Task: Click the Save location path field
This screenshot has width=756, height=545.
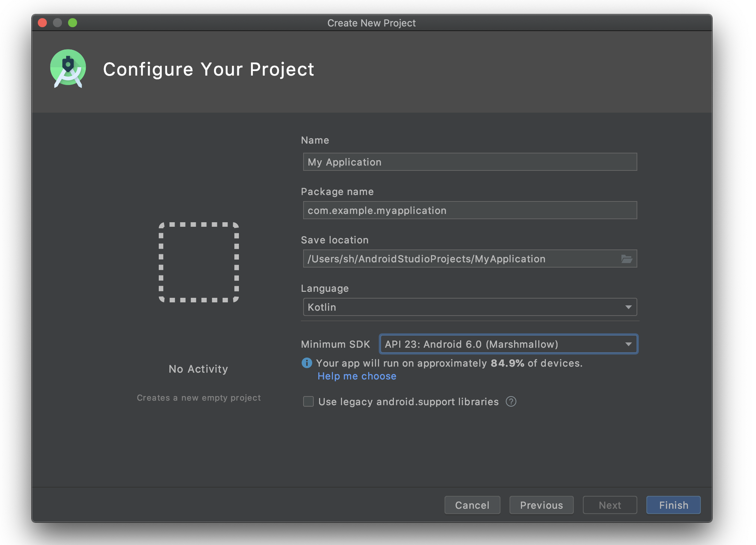Action: [461, 259]
